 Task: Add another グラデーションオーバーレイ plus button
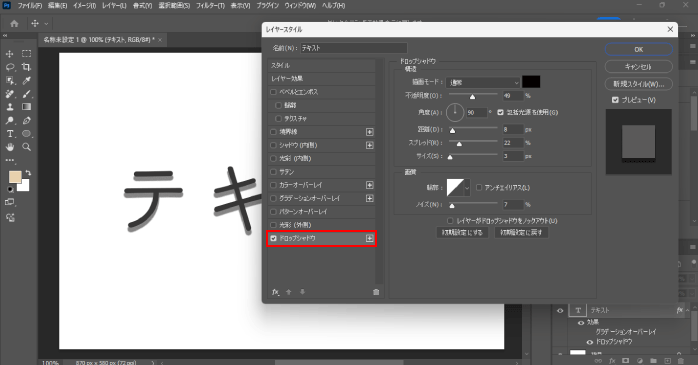369,198
